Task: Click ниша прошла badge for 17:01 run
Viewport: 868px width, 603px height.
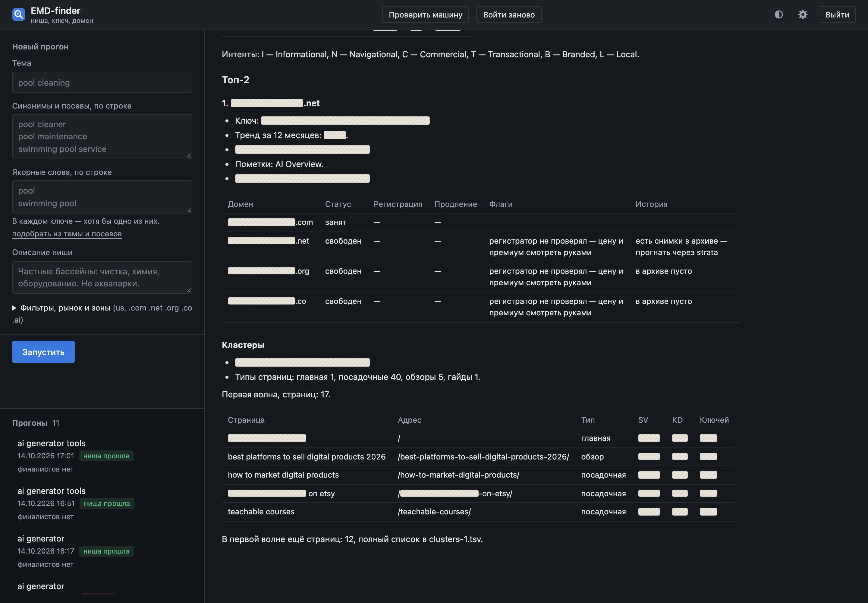Action: pos(106,456)
